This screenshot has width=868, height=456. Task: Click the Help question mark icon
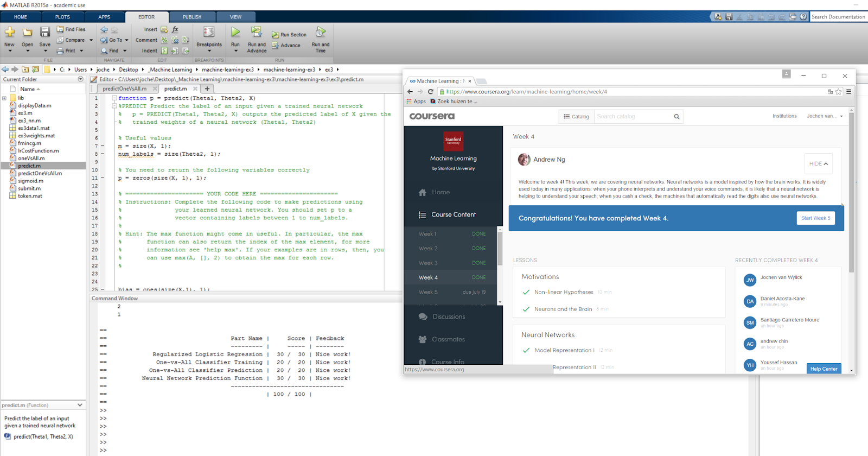803,17
